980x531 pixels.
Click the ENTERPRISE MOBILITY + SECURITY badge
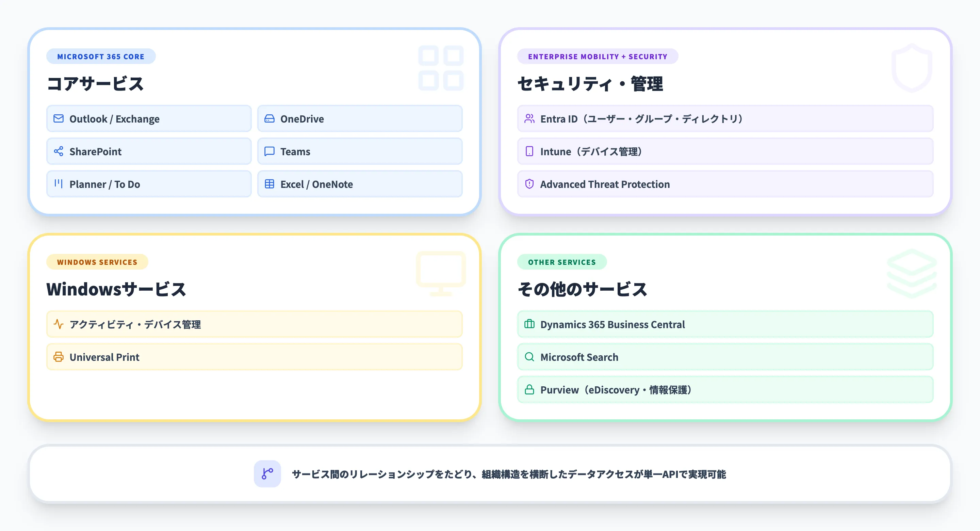pyautogui.click(x=597, y=57)
